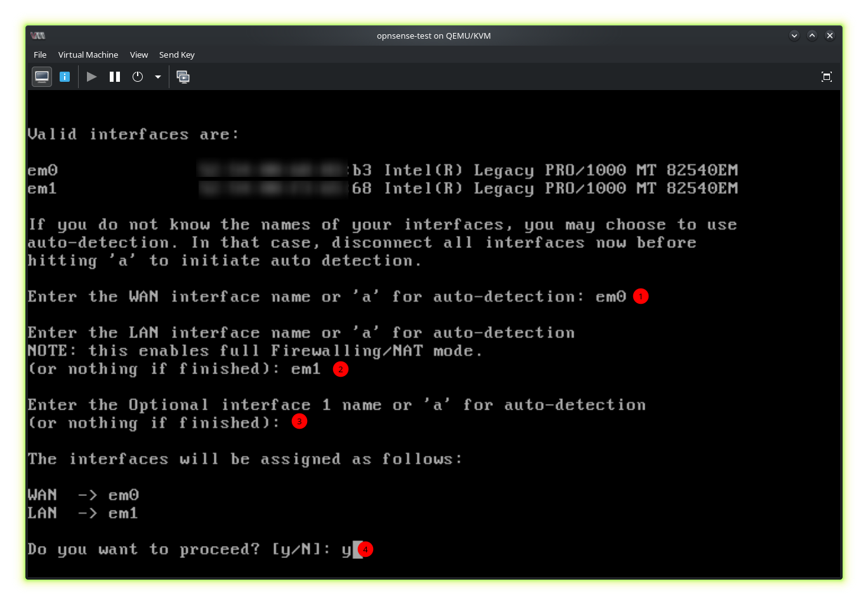Toggle fullscreen mode for the console
Screen dimensions: 868x605
(826, 77)
